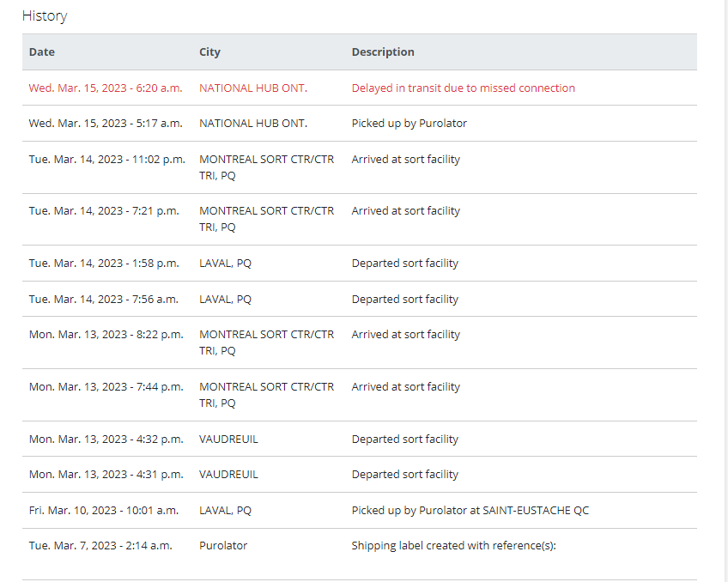Click Mar. 14 7:21 p.m. date cell
This screenshot has width=728, height=582.
pos(104,210)
